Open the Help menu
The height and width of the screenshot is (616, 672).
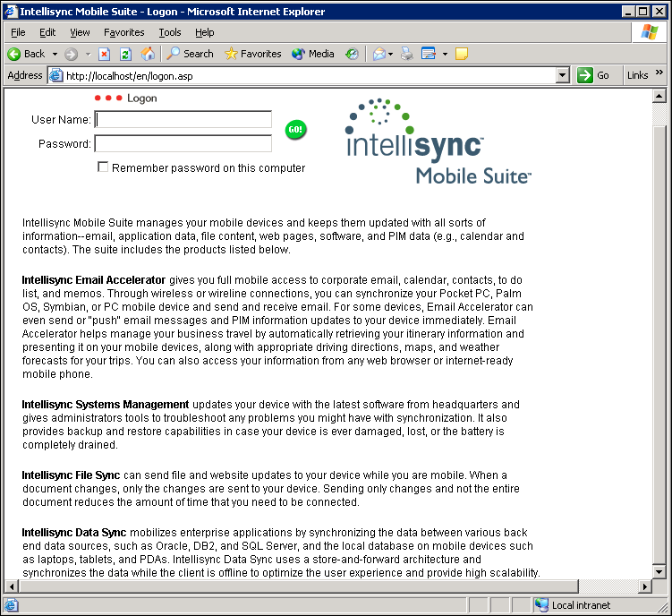(205, 32)
